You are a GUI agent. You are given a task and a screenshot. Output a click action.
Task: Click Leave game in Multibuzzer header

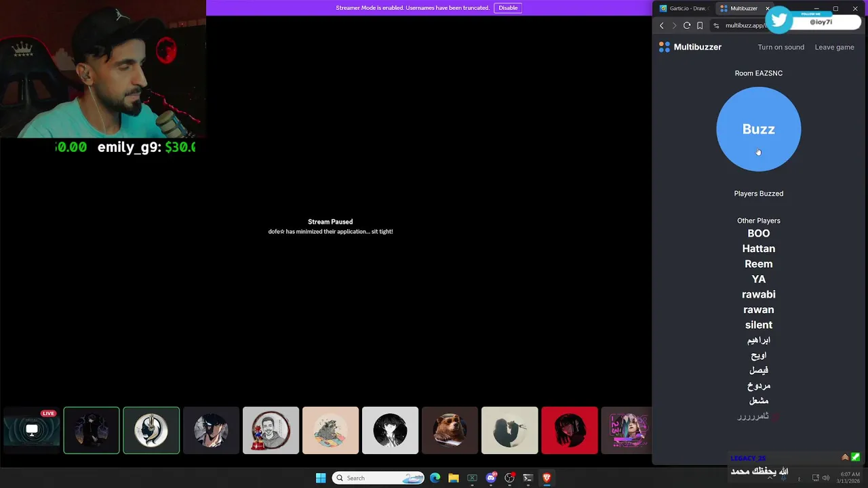click(x=834, y=47)
